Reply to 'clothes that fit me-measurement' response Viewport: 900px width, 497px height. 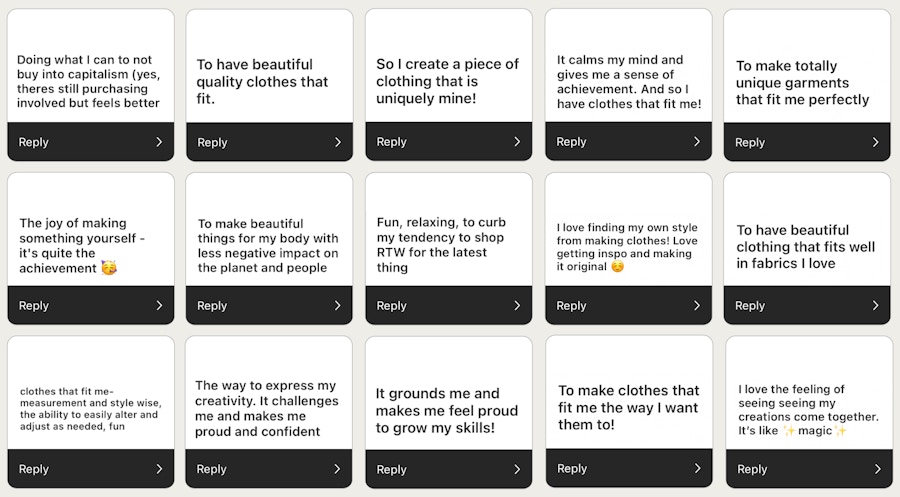coord(34,469)
